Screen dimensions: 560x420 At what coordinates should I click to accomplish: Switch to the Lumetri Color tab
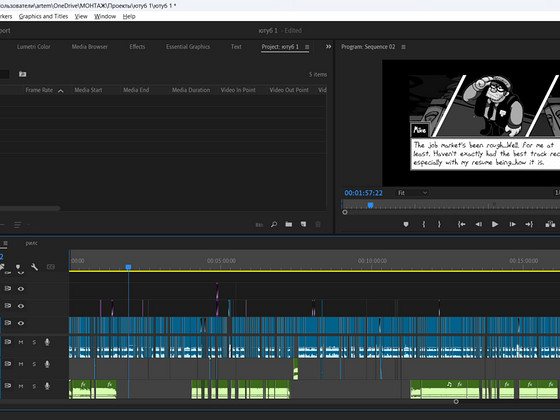[34, 47]
